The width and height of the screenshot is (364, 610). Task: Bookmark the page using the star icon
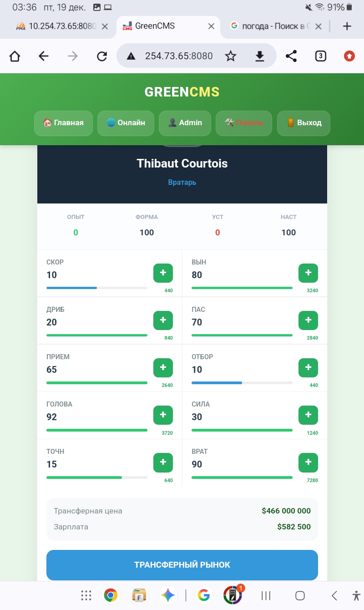tap(231, 56)
